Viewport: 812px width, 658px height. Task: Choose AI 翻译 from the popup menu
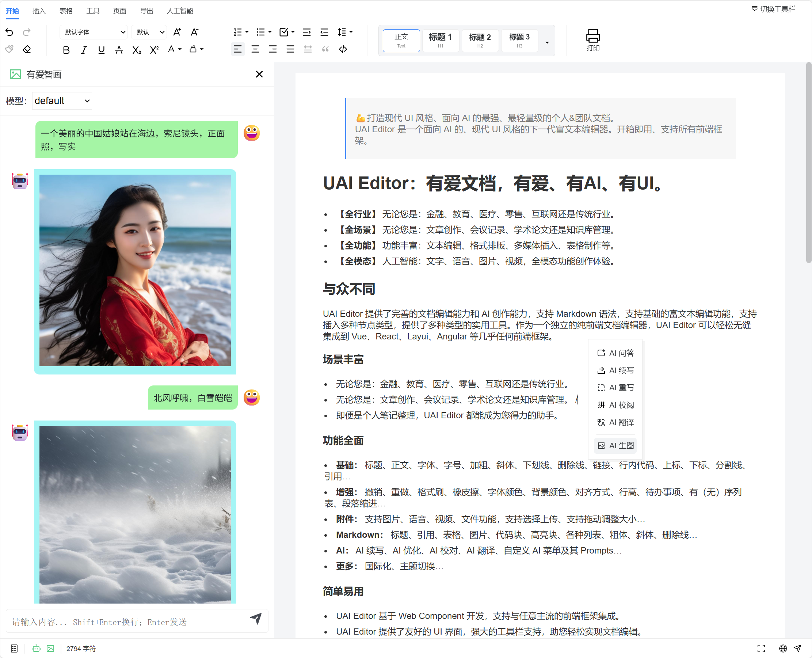[616, 422]
